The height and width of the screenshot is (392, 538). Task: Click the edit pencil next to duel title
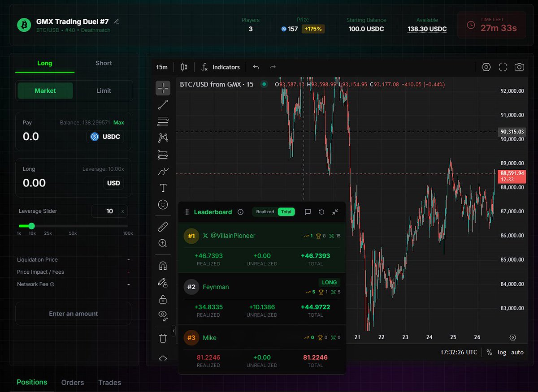pos(117,22)
